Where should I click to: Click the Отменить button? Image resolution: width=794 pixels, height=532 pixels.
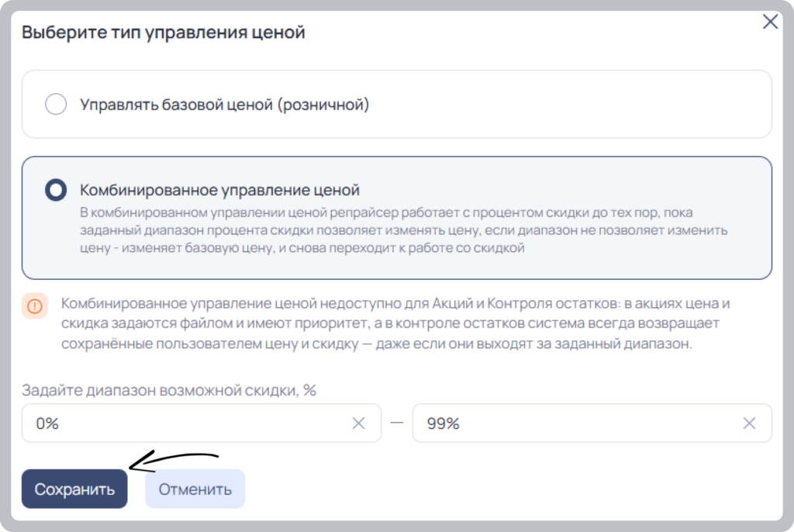tap(195, 489)
